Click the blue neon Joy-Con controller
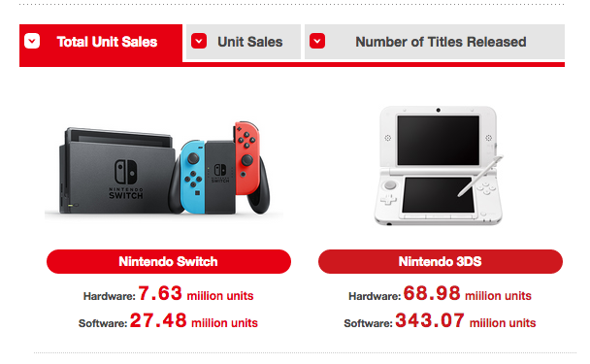Image resolution: width=590 pixels, height=364 pixels. 193,177
